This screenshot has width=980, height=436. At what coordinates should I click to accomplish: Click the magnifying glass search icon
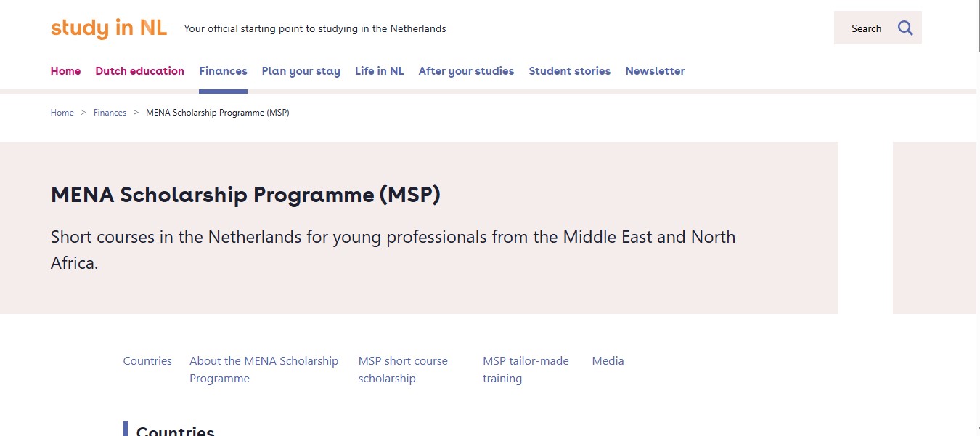coord(905,28)
